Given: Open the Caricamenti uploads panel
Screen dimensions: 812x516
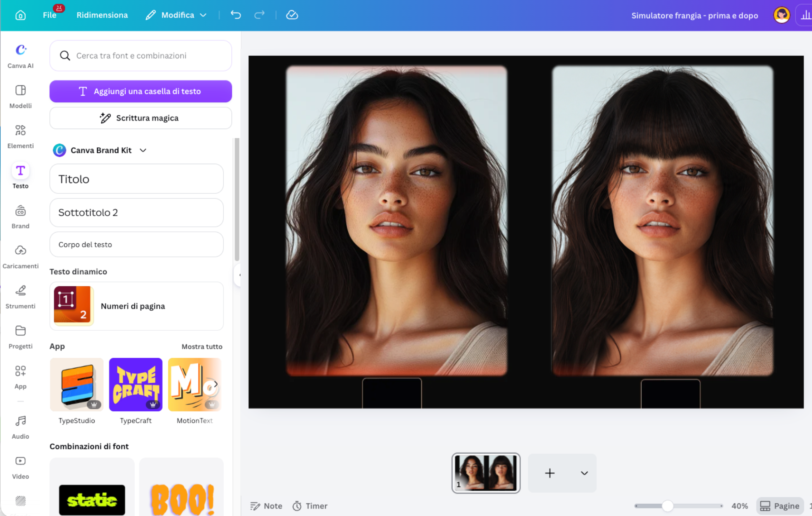Looking at the screenshot, I should (x=20, y=257).
